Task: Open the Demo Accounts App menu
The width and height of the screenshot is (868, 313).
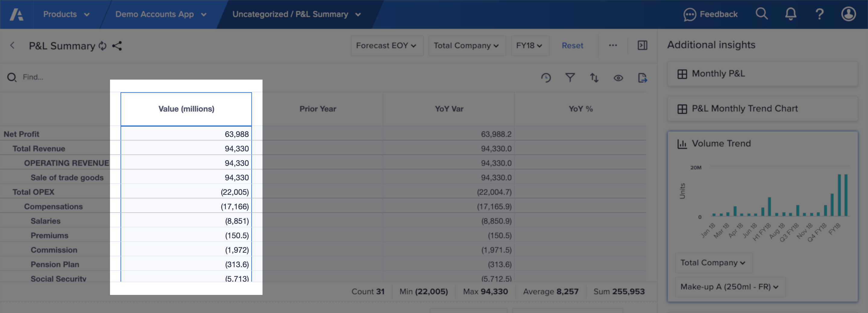Action: 161,14
